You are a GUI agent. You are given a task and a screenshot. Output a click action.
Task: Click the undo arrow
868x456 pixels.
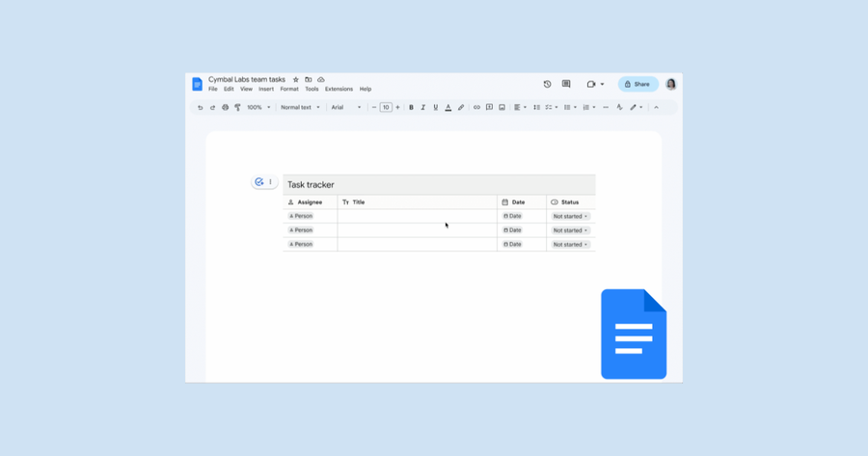(x=200, y=107)
